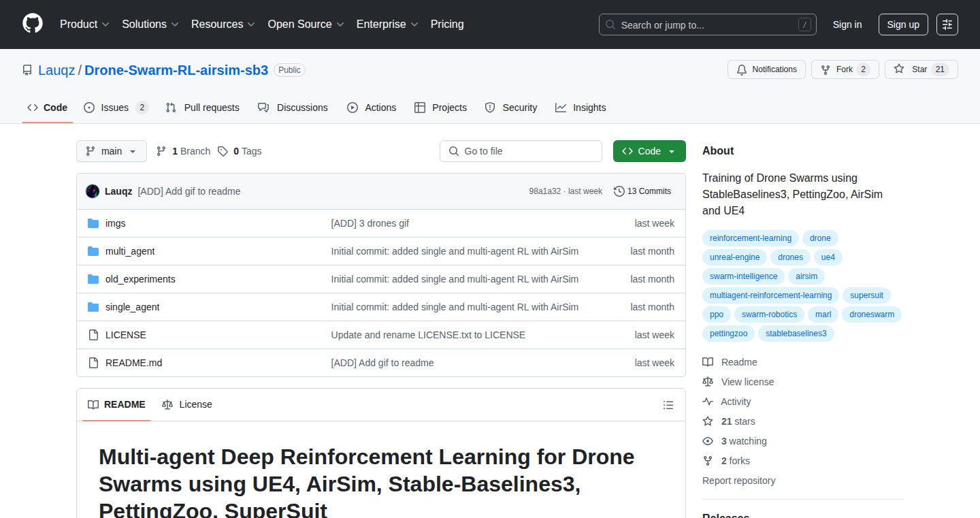This screenshot has width=980, height=518.
Task: Click the branch icon beside 1 Branch
Action: tap(161, 151)
